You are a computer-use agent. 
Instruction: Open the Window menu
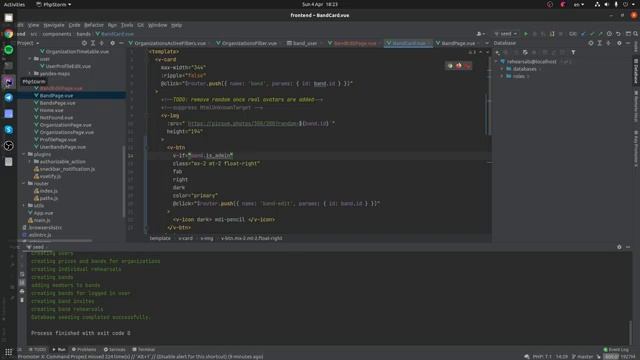[158, 25]
